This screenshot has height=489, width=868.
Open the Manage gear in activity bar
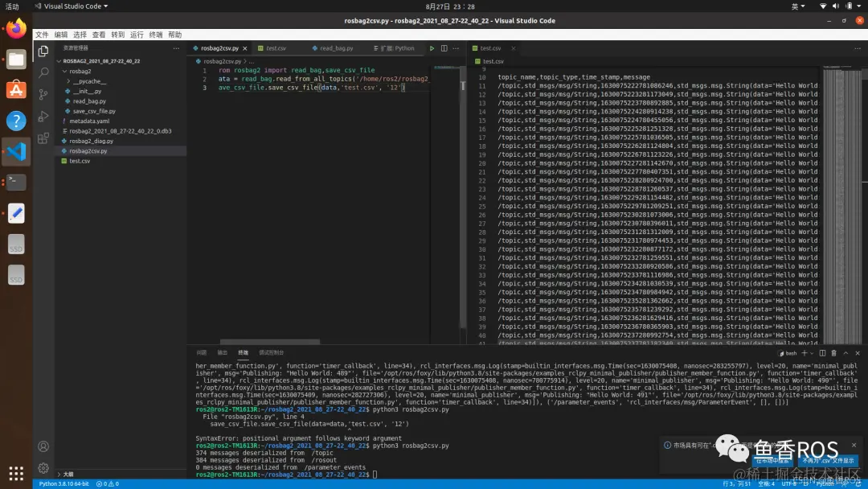(x=43, y=468)
